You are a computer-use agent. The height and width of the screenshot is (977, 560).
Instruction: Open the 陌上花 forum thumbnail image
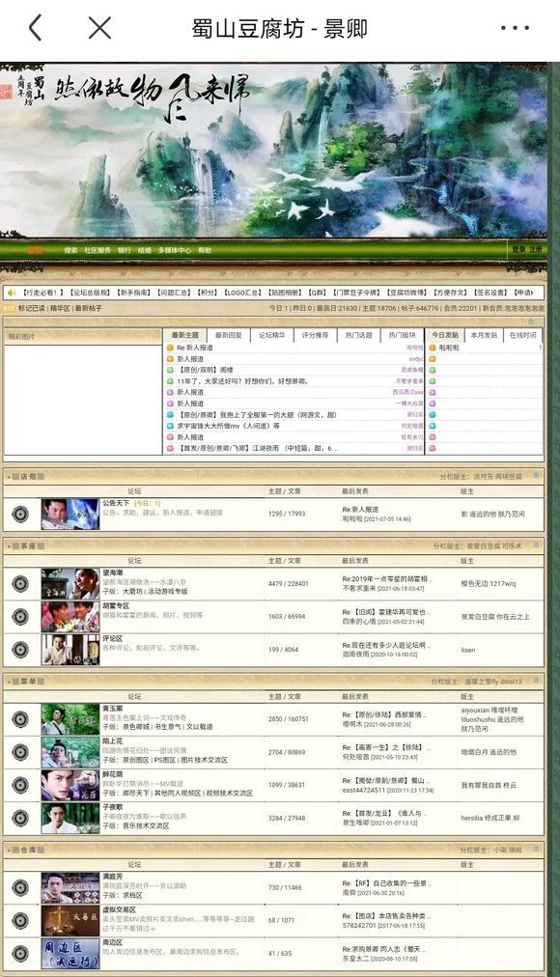click(x=70, y=752)
